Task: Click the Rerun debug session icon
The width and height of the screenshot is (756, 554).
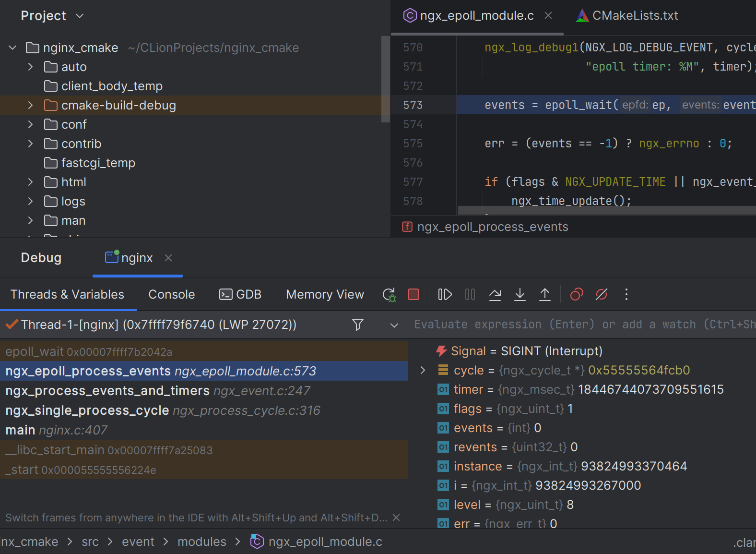Action: [389, 294]
